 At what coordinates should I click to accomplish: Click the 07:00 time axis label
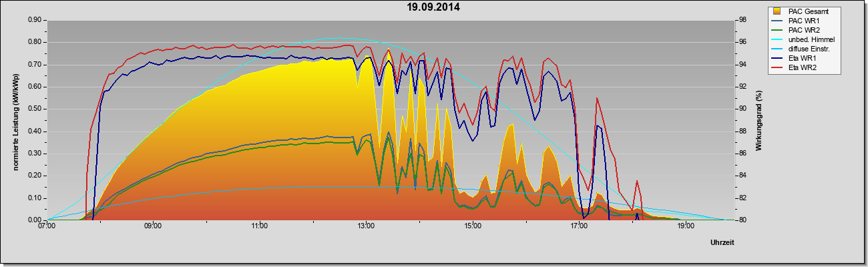(x=47, y=226)
